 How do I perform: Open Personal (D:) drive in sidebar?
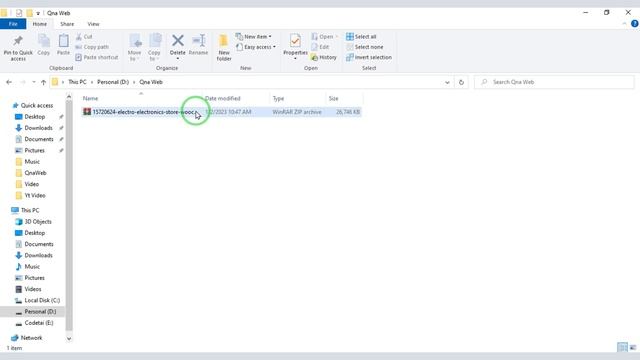pos(40,312)
